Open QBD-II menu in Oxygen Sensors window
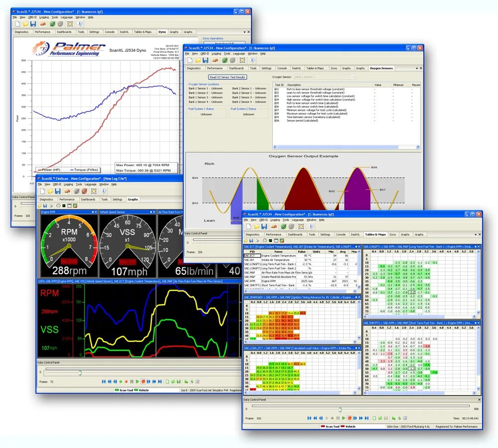Image resolution: width=498 pixels, height=448 pixels. pyautogui.click(x=205, y=54)
